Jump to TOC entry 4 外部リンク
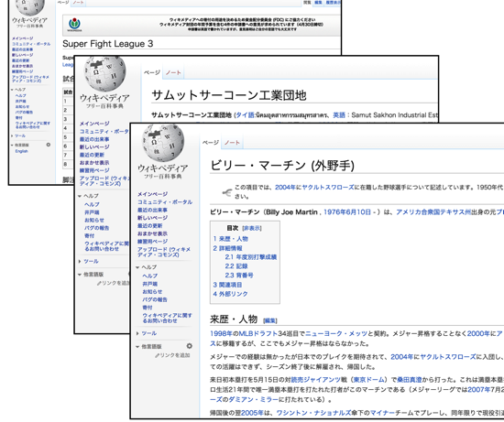Image resolution: width=504 pixels, height=422 pixels. [x=230, y=294]
